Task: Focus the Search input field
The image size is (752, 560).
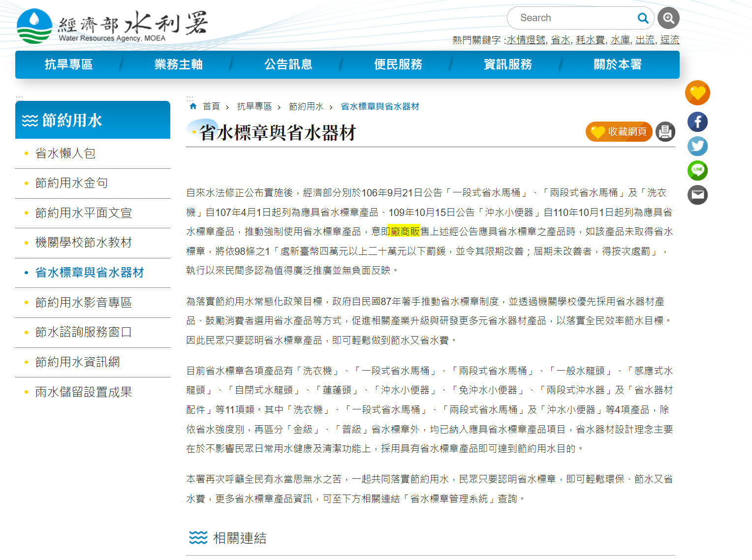Action: pos(573,18)
